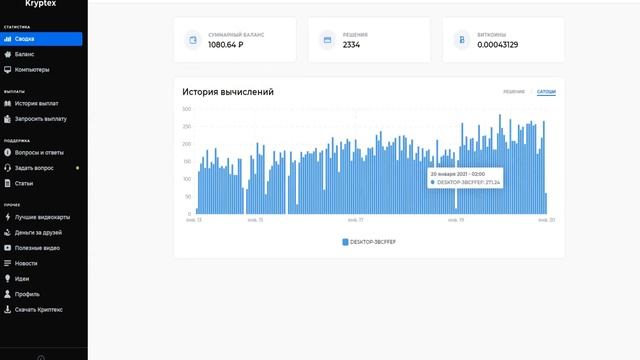Click the Bitcoin icon in Биткоины card
This screenshot has width=640, height=360.
point(462,40)
